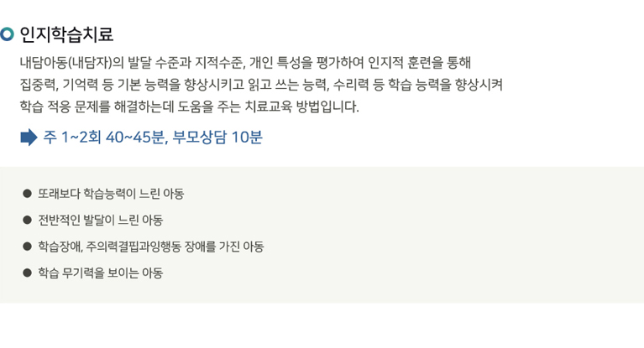Click the bullet dot next to 학습장애 line
This screenshot has height=348, width=644.
click(x=27, y=247)
